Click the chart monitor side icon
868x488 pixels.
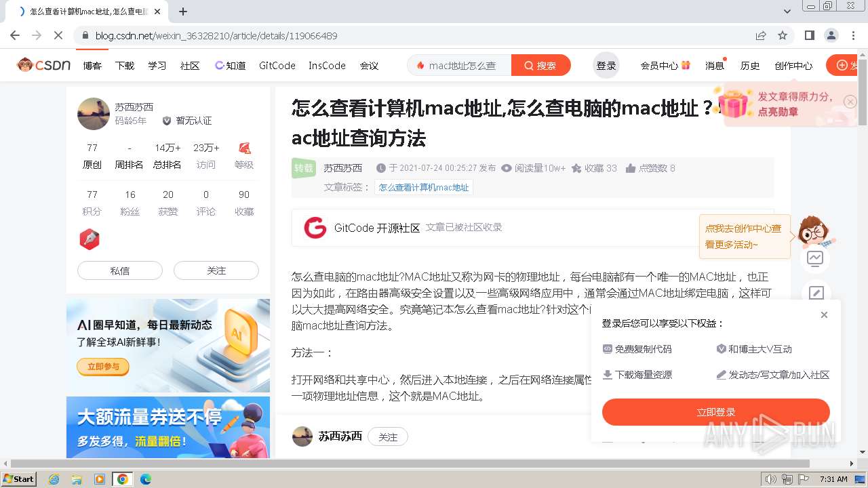click(815, 258)
